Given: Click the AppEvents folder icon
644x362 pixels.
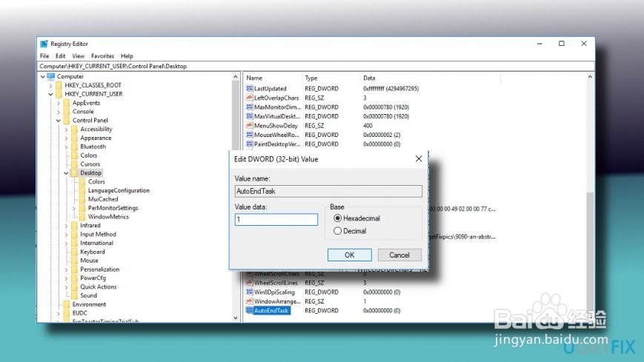Looking at the screenshot, I should 67,103.
